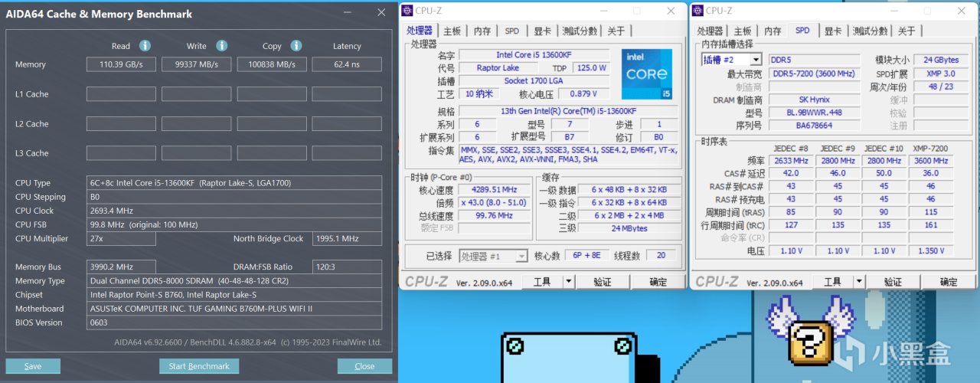This screenshot has width=980, height=383.
Task: Click the 三级 cache value 24 MBytes
Action: click(629, 228)
